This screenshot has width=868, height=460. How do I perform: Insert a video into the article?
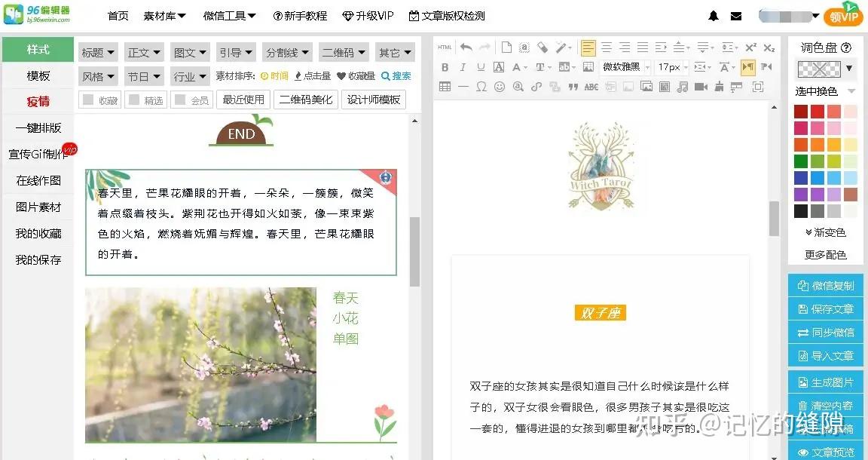pyautogui.click(x=701, y=87)
